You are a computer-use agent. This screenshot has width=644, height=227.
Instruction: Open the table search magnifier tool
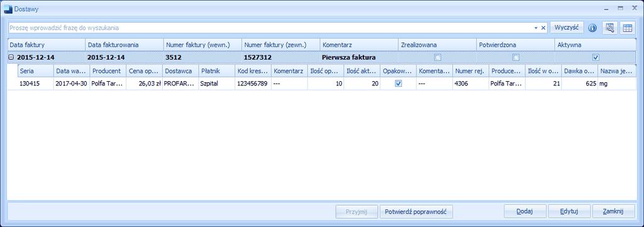(609, 28)
